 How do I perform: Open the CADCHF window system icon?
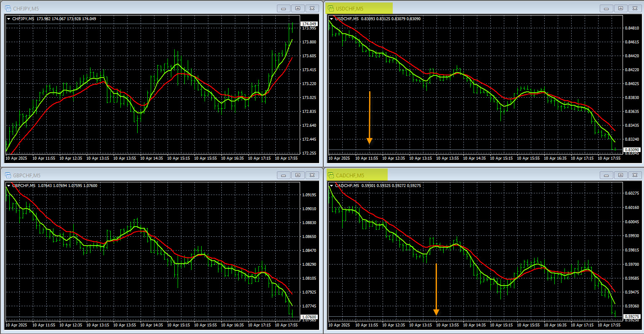[330, 175]
